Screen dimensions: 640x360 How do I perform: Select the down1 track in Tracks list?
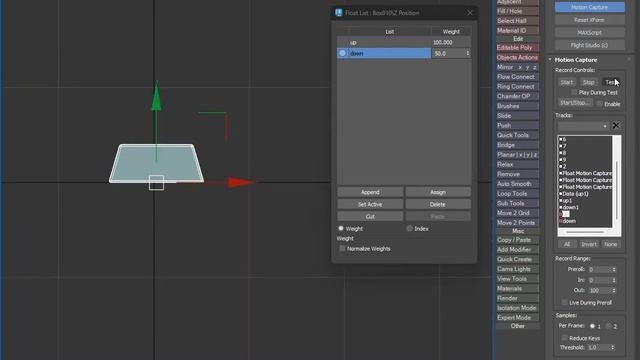[570, 207]
